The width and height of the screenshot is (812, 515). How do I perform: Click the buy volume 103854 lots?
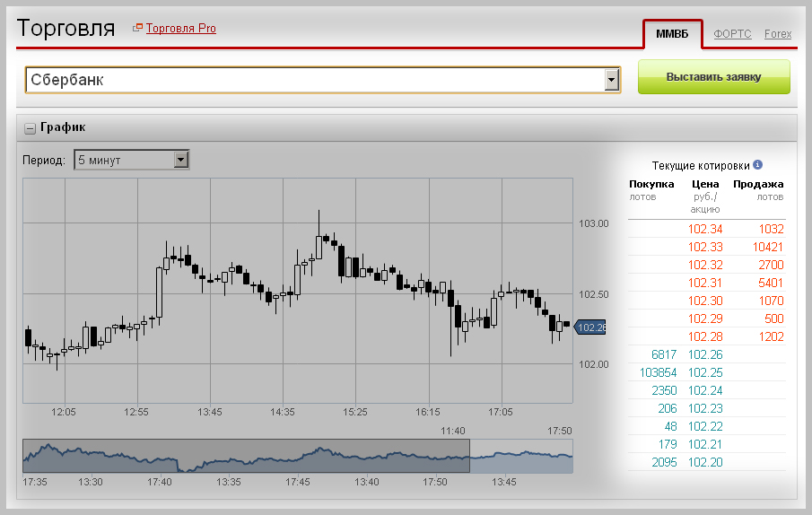(659, 372)
